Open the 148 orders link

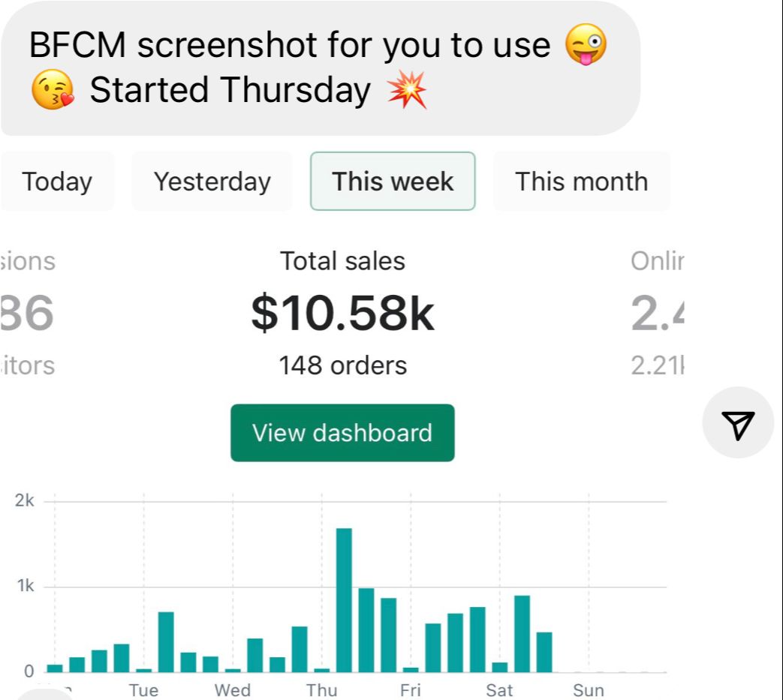point(342,365)
